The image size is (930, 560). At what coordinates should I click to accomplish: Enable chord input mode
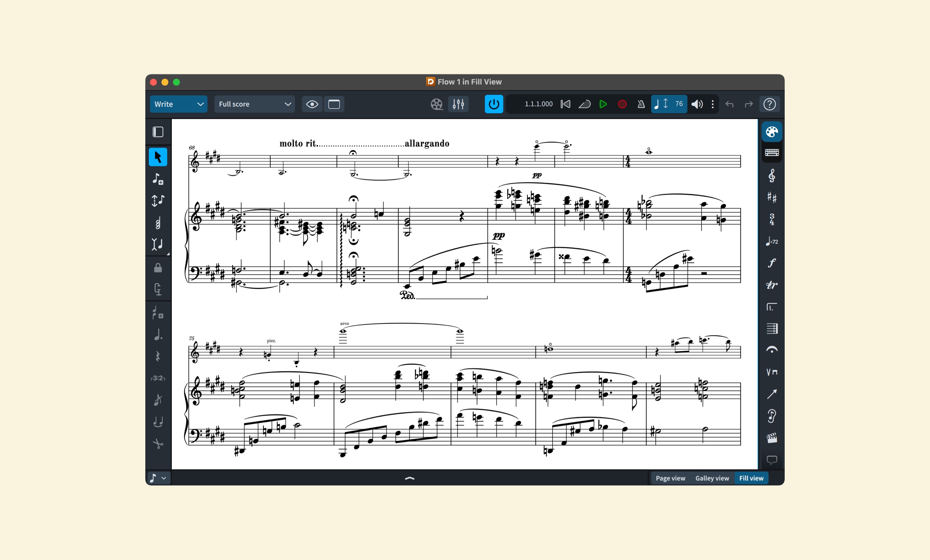158,223
